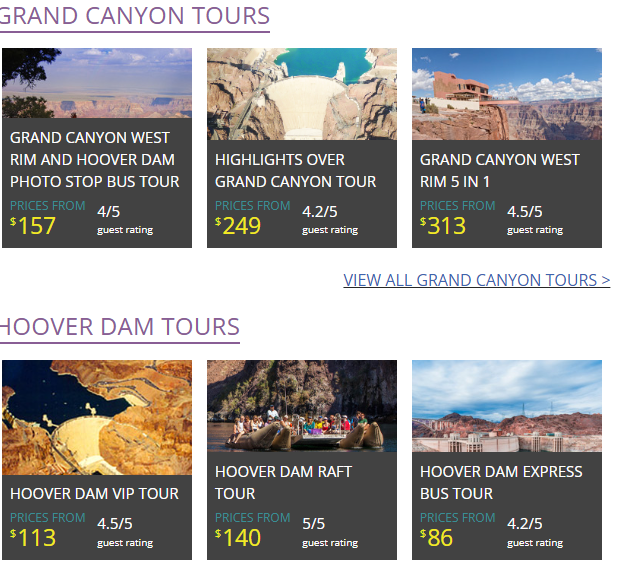Open Highlights Over Grand Canyon Tour title
The width and height of the screenshot is (624, 562).
click(x=296, y=170)
